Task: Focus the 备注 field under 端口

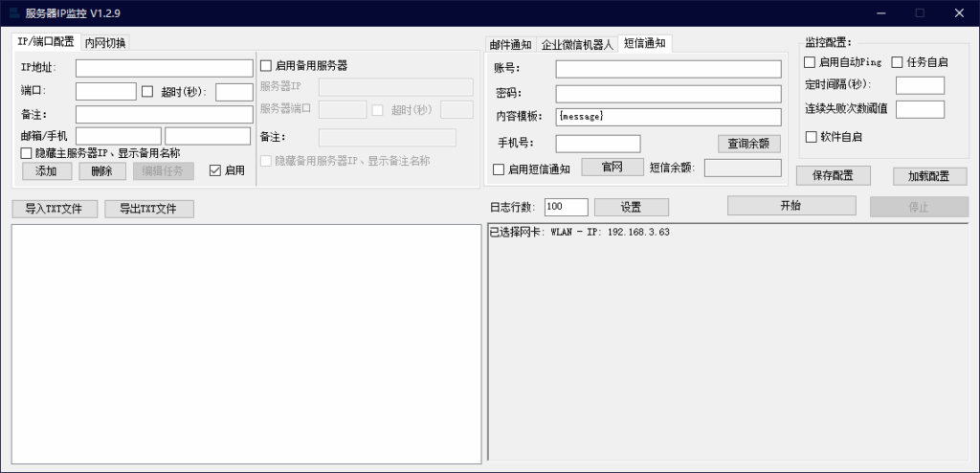Action: coord(165,115)
